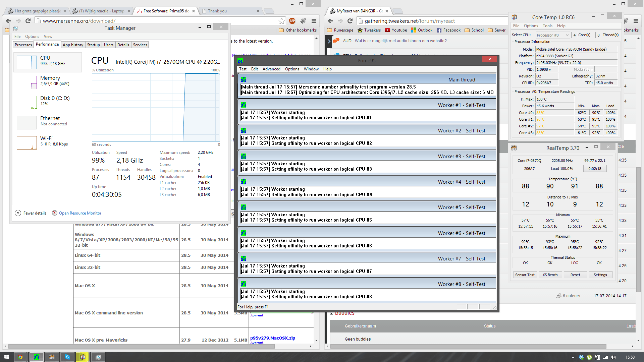Open Skype from the taskbar
This screenshot has width=644, height=362.
point(67,357)
